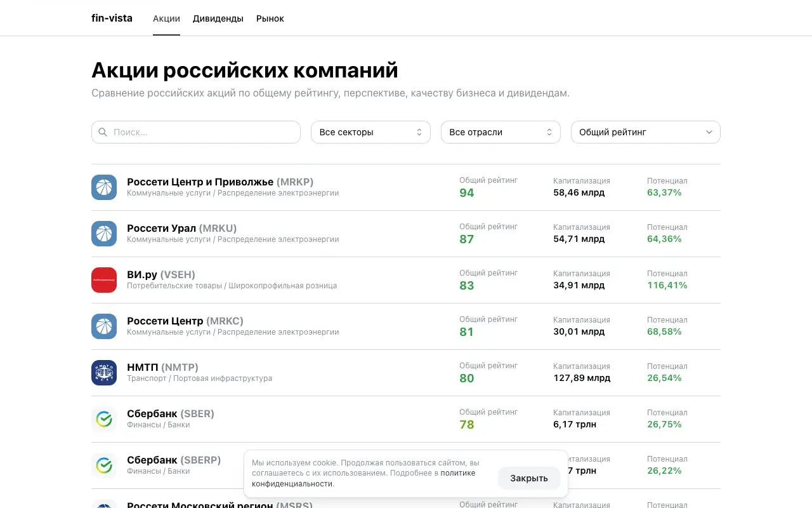Open Россети Урал (MRKU) stock page
812x508 pixels.
(x=182, y=228)
